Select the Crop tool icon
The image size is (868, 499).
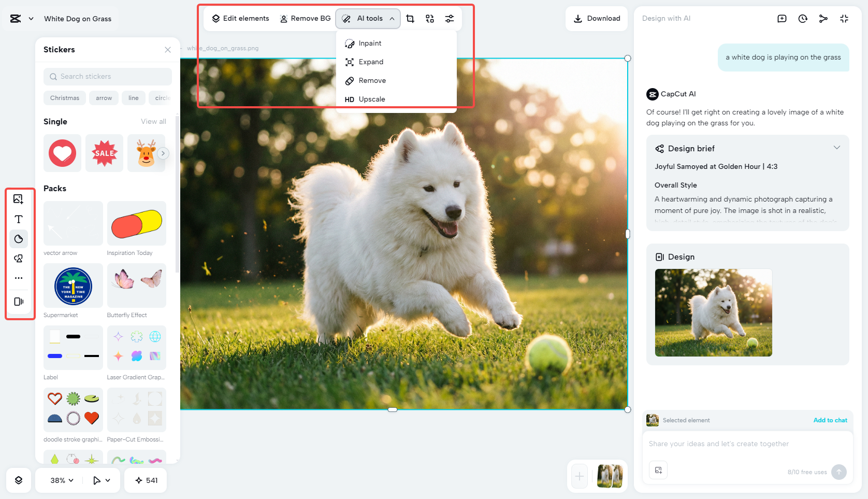click(410, 19)
